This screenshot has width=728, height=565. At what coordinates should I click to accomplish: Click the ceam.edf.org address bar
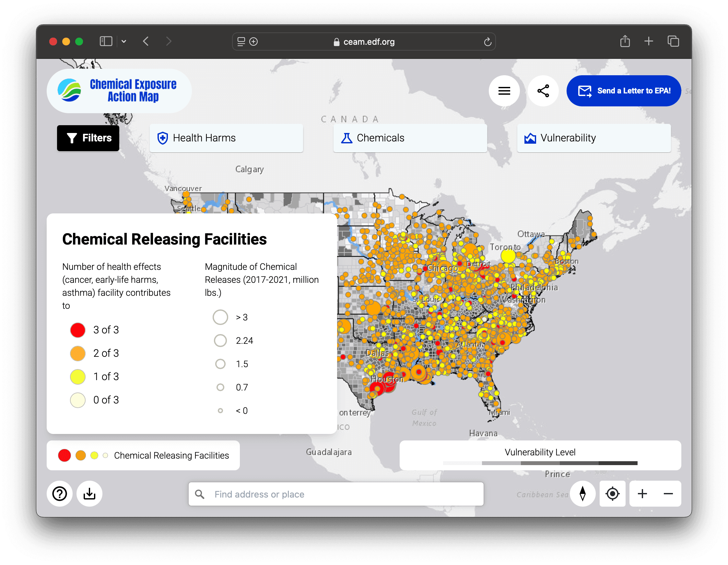tap(364, 42)
